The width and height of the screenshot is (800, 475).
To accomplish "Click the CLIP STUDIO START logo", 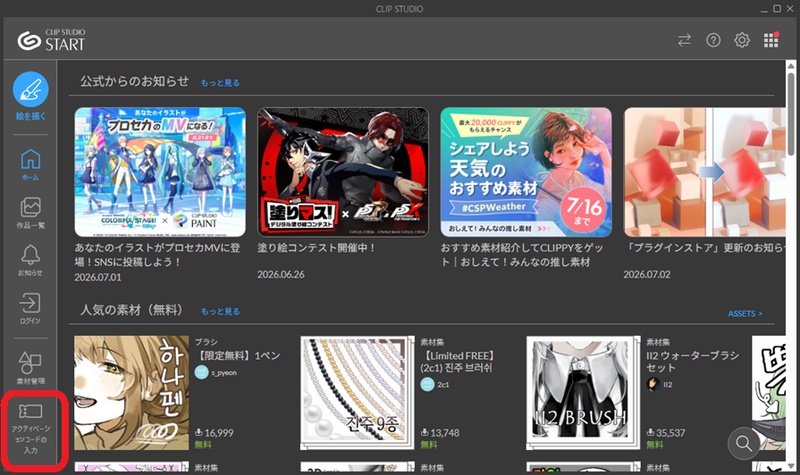I will point(51,40).
